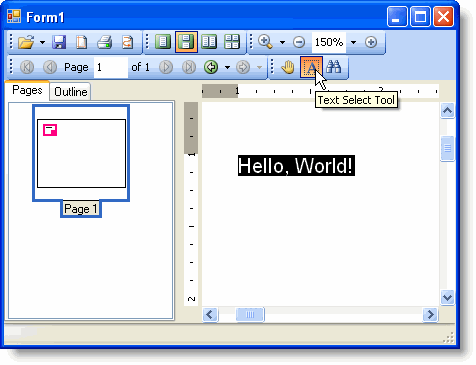The width and height of the screenshot is (476, 365).
Task: Click the Print icon
Action: tap(104, 42)
